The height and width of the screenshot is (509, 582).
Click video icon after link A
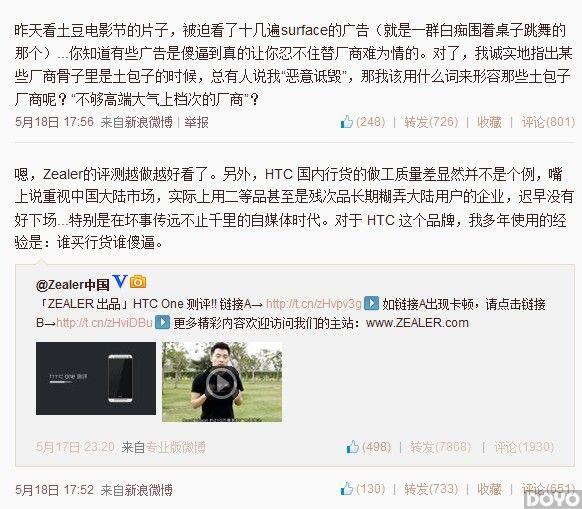pyautogui.click(x=371, y=303)
